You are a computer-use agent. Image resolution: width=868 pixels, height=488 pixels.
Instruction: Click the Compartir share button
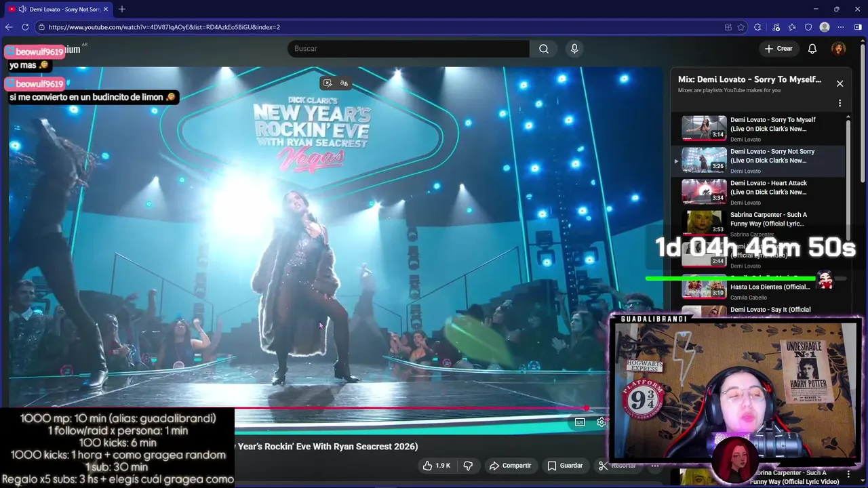pyautogui.click(x=510, y=466)
